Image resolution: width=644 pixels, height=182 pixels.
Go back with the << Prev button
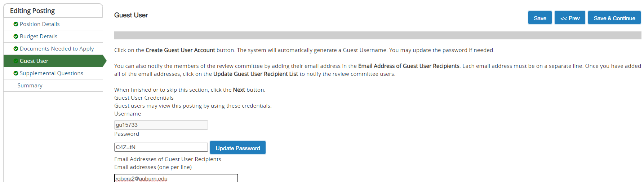[x=570, y=18]
